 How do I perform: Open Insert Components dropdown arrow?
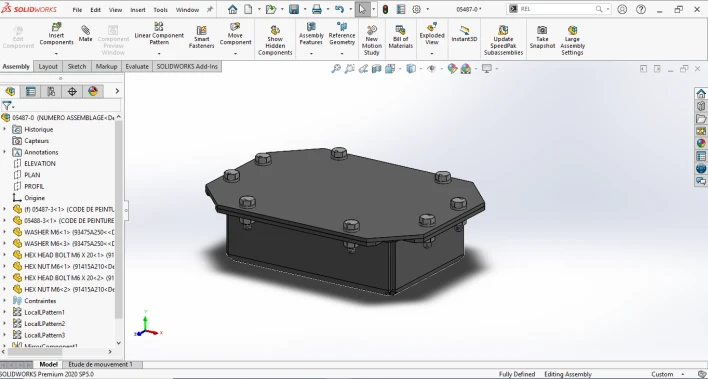pos(56,53)
